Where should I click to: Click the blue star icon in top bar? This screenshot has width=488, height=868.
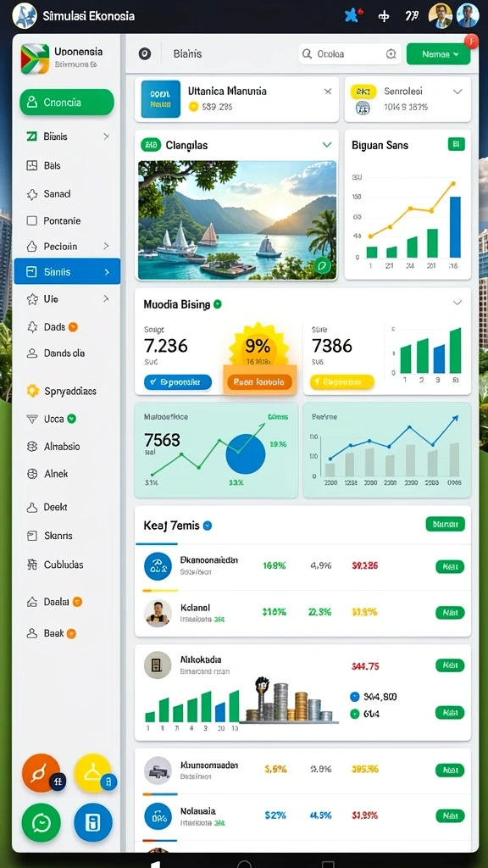[352, 15]
